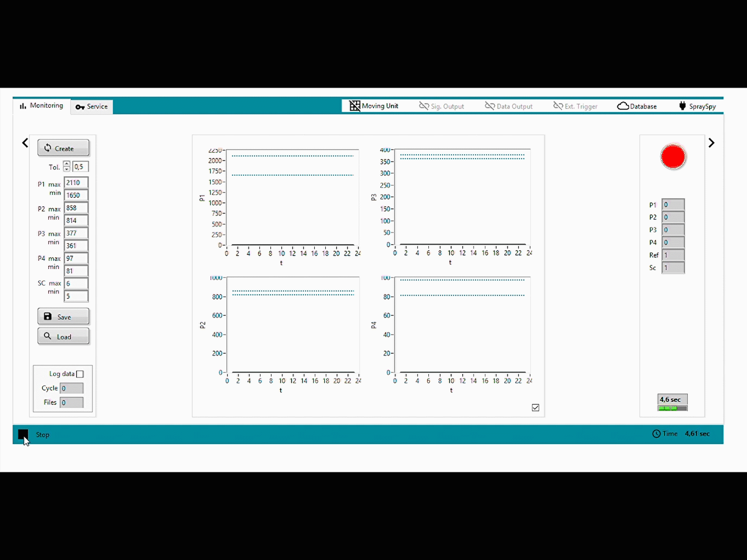Click the black Stop square icon
This screenshot has height=560, width=747.
coord(23,435)
